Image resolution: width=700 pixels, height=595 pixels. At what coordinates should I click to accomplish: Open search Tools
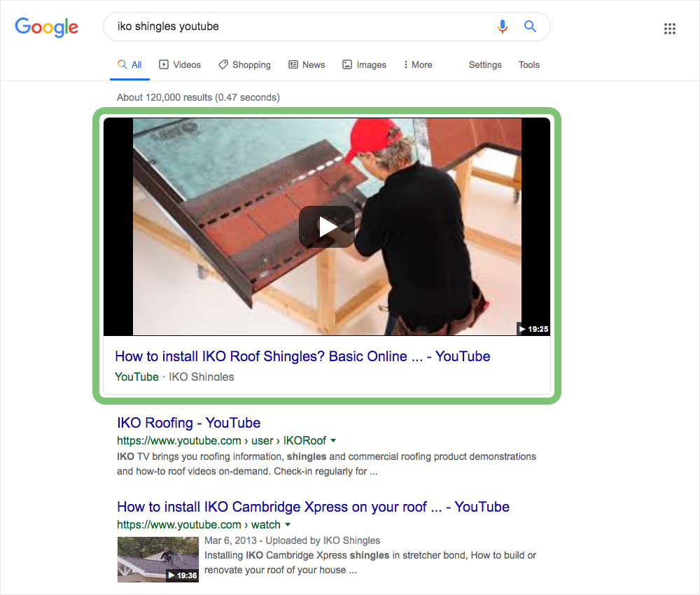(528, 64)
